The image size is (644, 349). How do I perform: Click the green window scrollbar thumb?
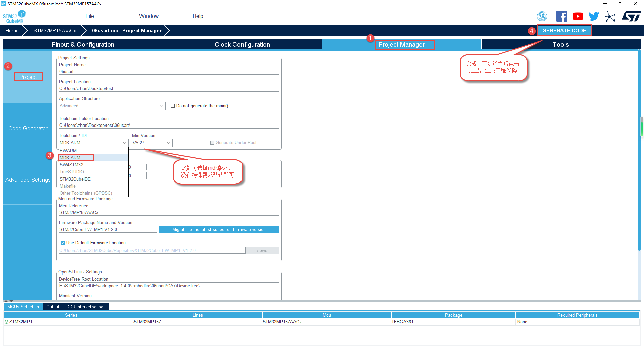(x=642, y=129)
